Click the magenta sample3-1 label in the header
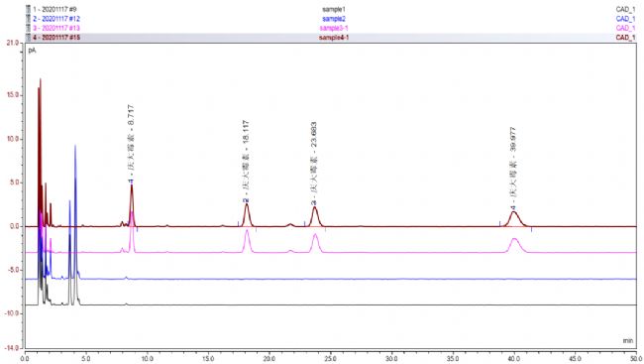The height and width of the screenshot is (364, 644). [x=334, y=28]
